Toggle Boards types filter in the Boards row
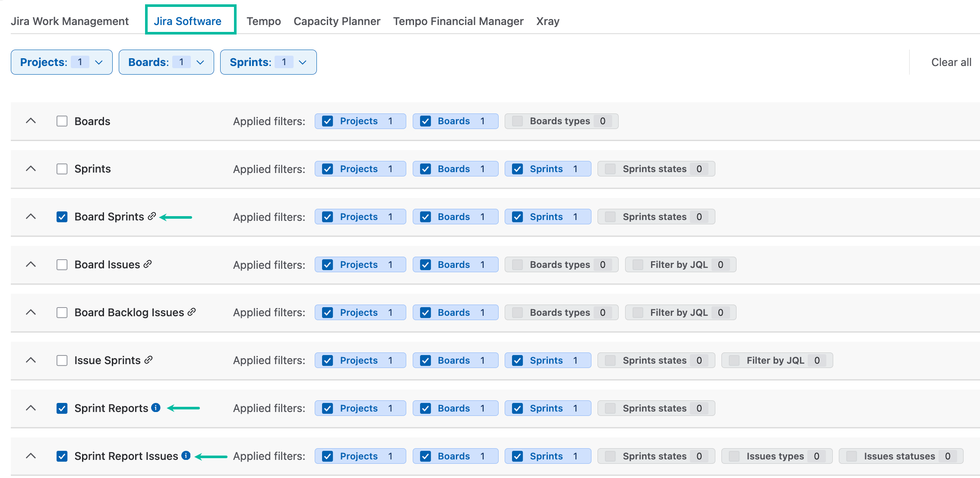 tap(561, 121)
